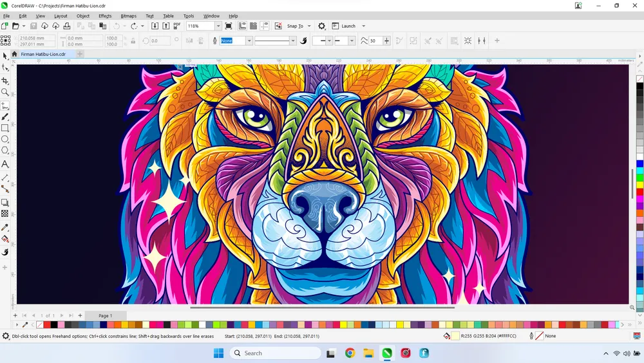Choose the Rectangle tool
Image resolution: width=644 pixels, height=363 pixels.
tap(5, 128)
